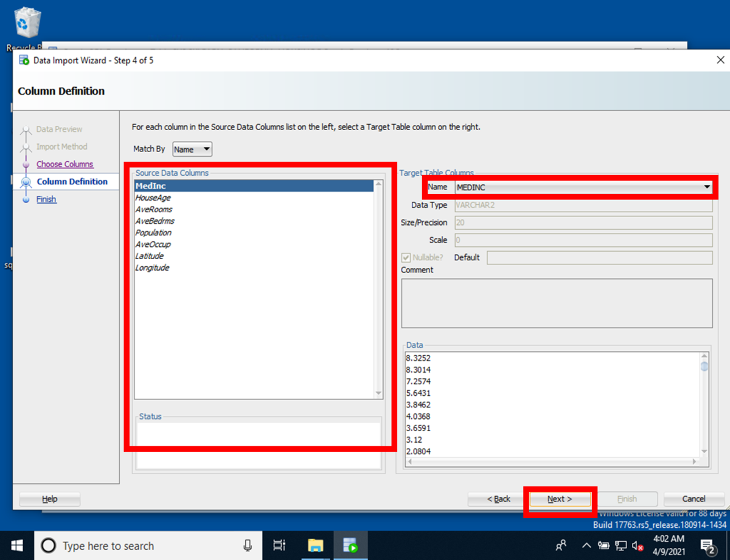The width and height of the screenshot is (730, 560).
Task: Click data value 7.2574
Action: coord(418,381)
